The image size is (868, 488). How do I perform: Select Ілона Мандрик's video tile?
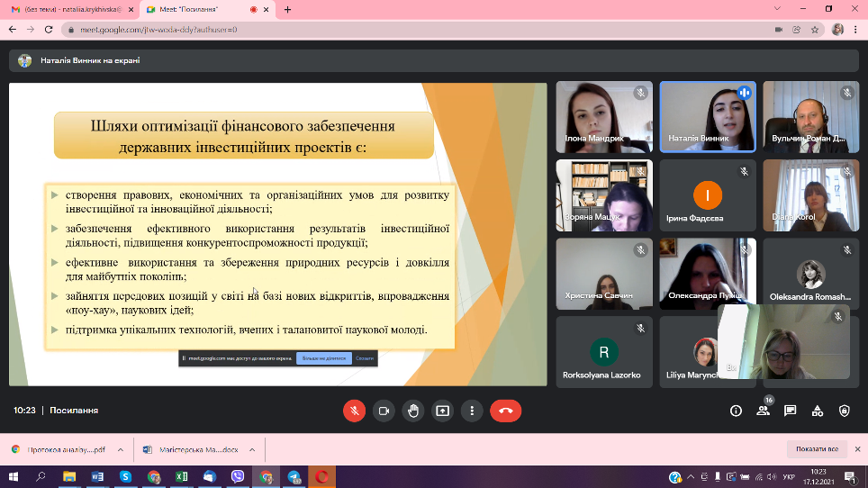click(603, 117)
